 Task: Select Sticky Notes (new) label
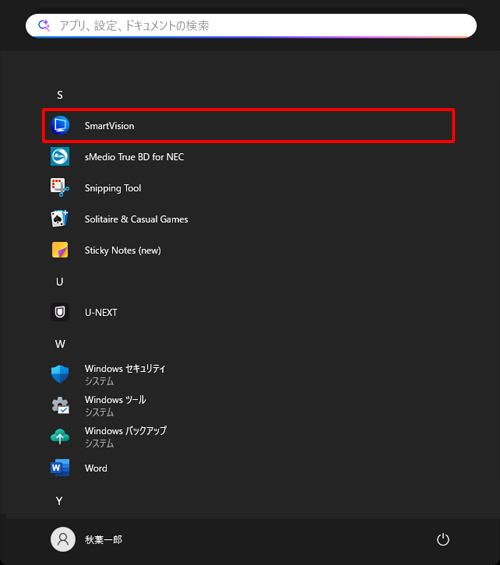[123, 250]
